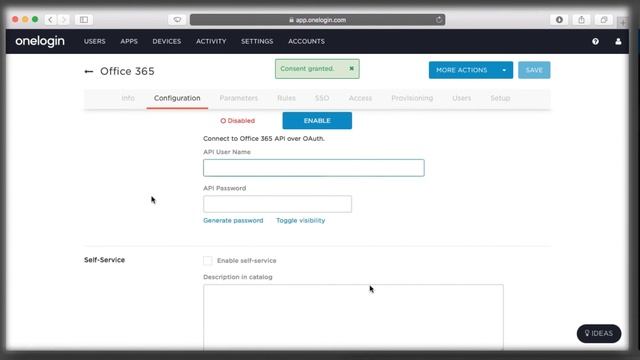Open the ACCOUNTS menu
The height and width of the screenshot is (360, 640).
point(307,41)
